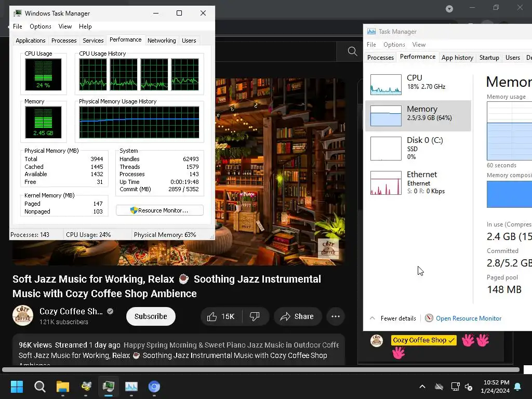Click the CPU Usage 24% meter
The image size is (532, 399).
44,74
